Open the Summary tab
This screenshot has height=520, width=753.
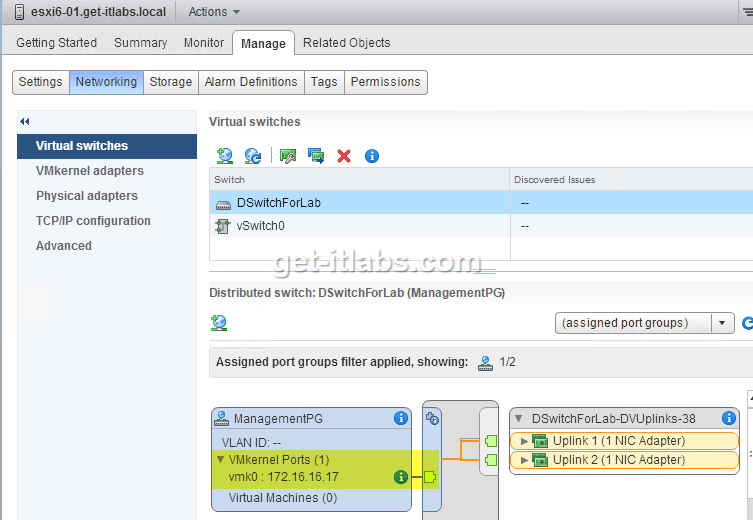(141, 43)
